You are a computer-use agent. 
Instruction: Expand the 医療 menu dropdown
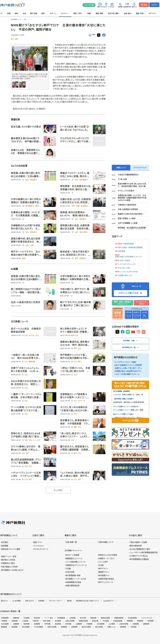(x=89, y=13)
